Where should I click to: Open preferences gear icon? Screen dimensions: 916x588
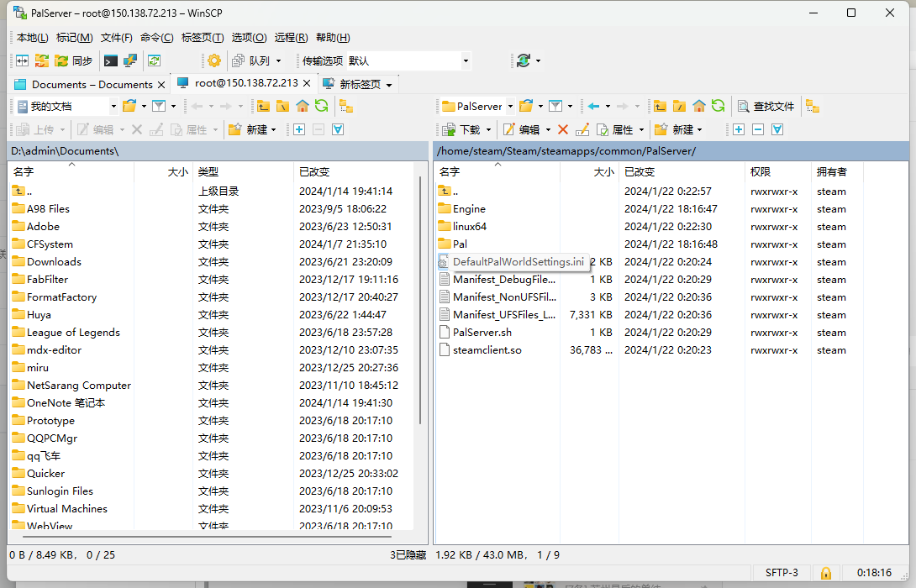(214, 60)
